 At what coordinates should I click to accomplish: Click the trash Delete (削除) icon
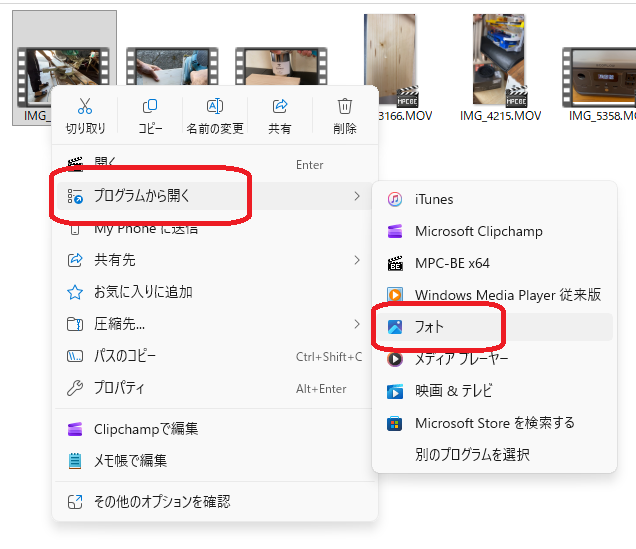pos(344,106)
